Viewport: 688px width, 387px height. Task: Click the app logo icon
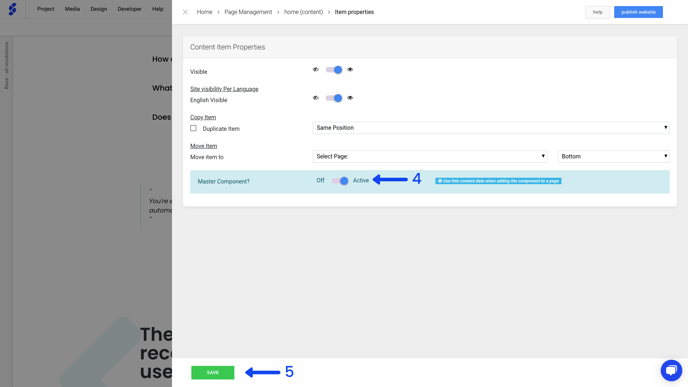click(12, 9)
